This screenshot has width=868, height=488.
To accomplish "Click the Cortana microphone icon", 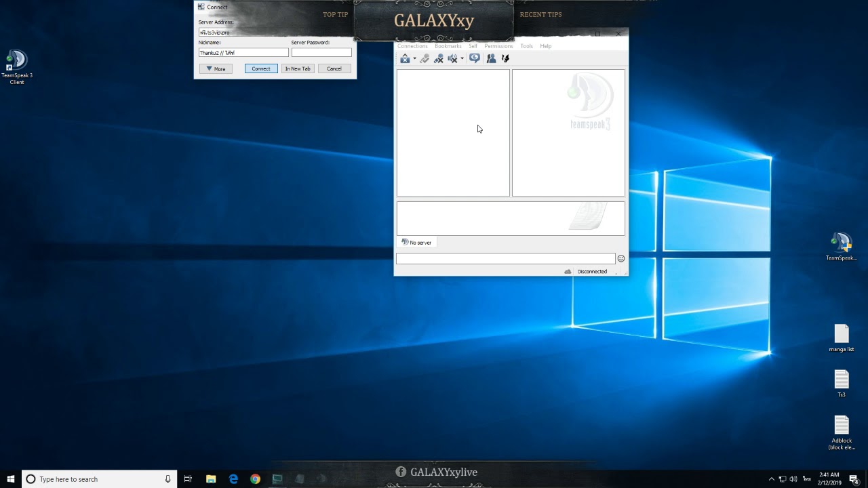I will coord(167,479).
